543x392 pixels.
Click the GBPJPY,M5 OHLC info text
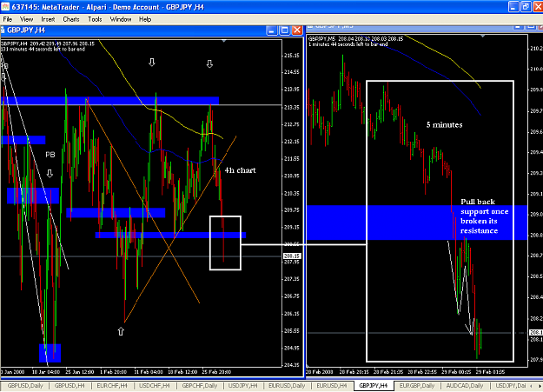click(x=355, y=39)
